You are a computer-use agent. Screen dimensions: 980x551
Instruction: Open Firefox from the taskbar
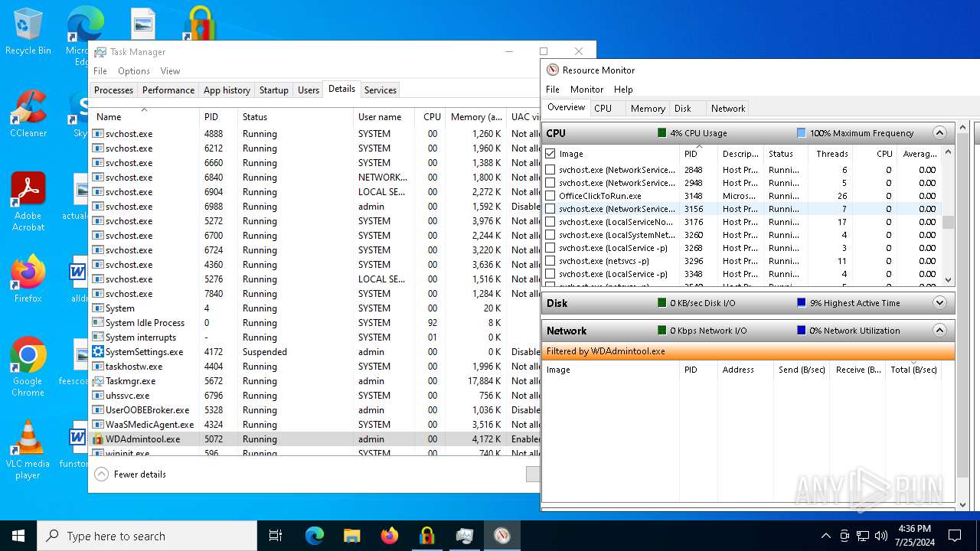[390, 536]
